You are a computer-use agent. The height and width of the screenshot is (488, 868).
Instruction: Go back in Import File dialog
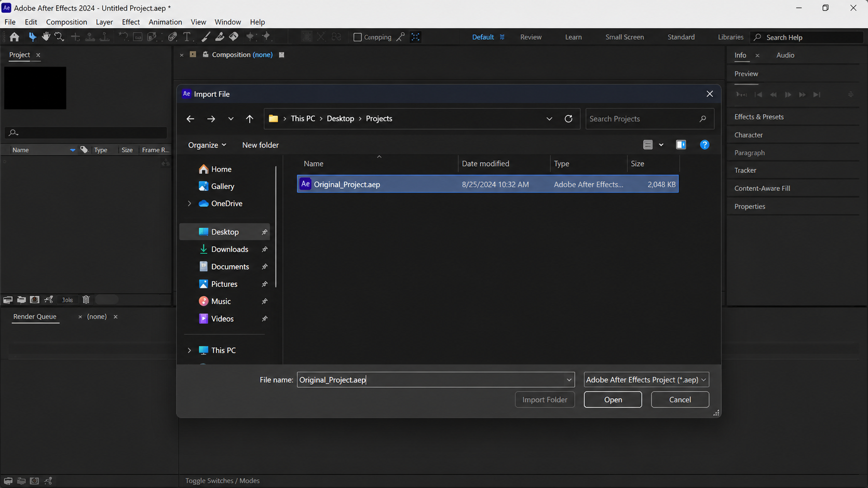[191, 119]
